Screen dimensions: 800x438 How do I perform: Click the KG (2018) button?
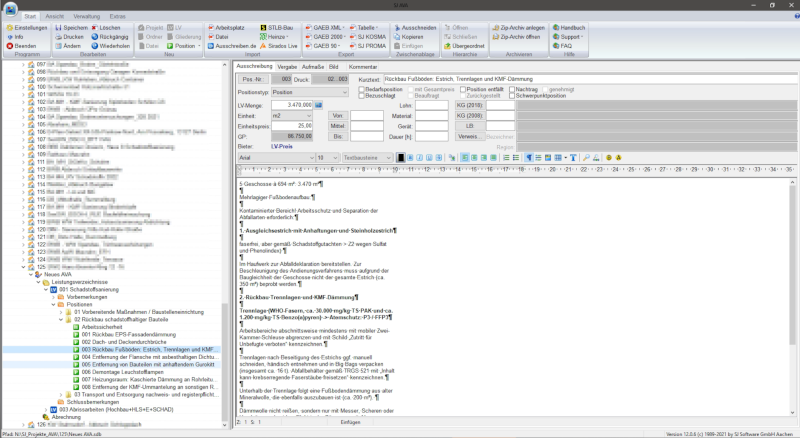point(469,105)
